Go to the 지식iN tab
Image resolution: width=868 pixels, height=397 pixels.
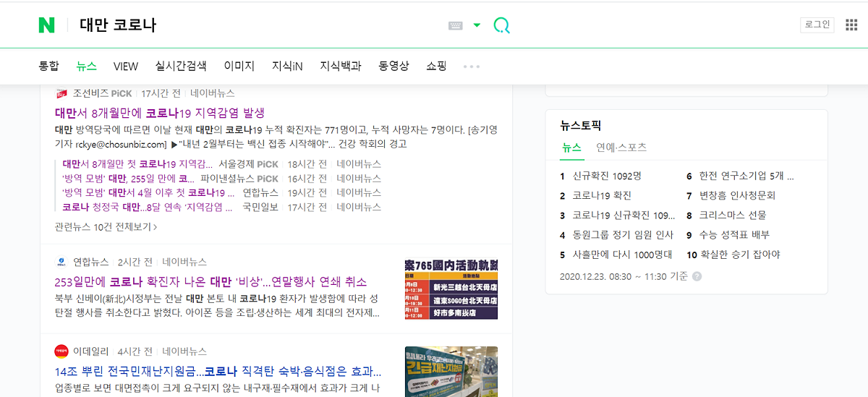tap(287, 66)
